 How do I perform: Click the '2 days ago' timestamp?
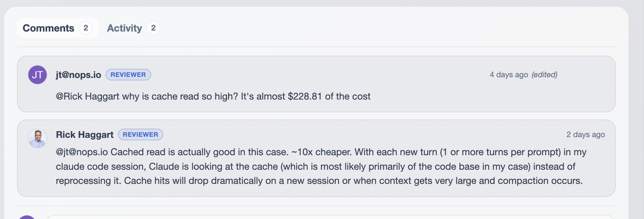pyautogui.click(x=586, y=134)
